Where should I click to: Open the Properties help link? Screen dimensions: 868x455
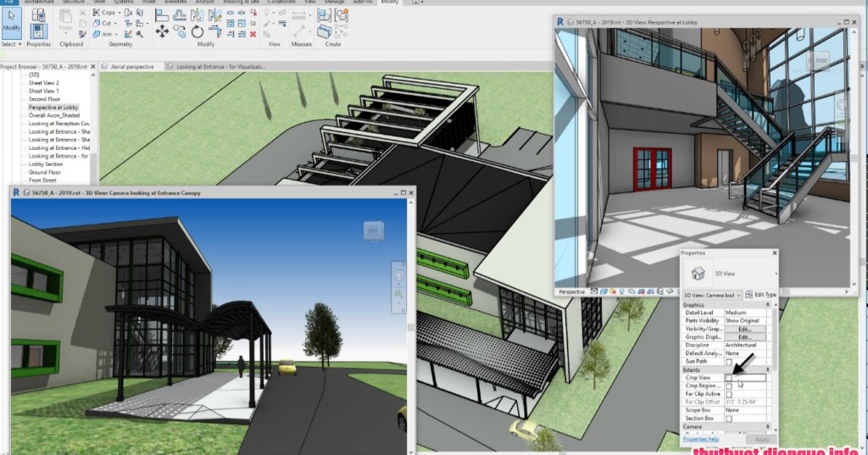coord(701,439)
